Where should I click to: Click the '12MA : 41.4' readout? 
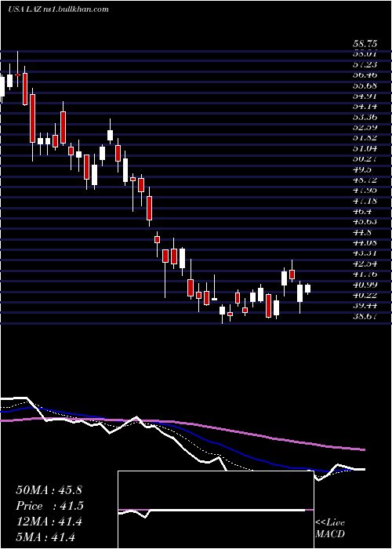coord(49,522)
